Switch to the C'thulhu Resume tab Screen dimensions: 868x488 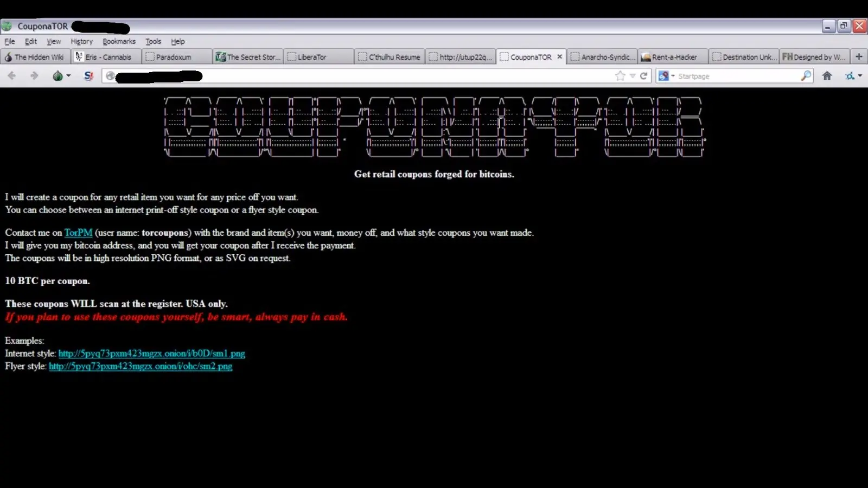[x=390, y=57]
